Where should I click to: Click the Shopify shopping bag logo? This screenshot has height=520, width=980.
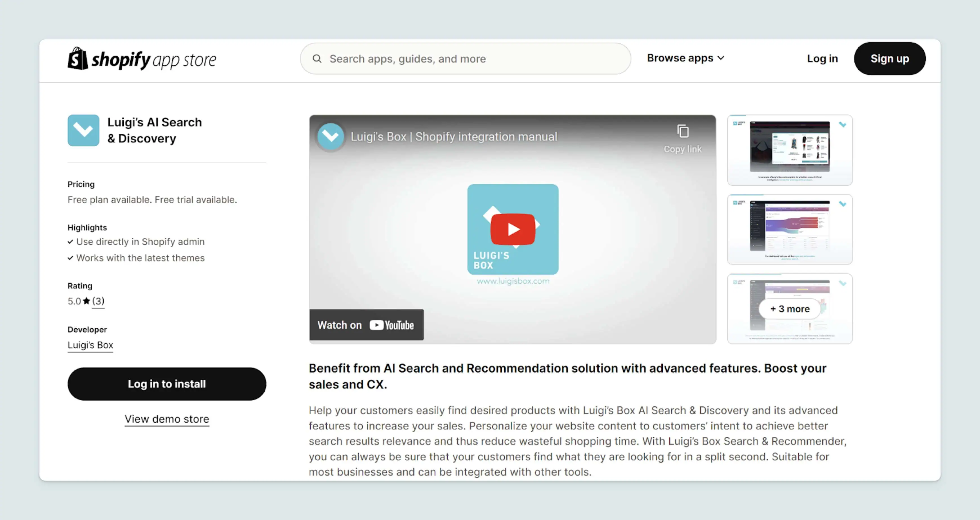78,59
